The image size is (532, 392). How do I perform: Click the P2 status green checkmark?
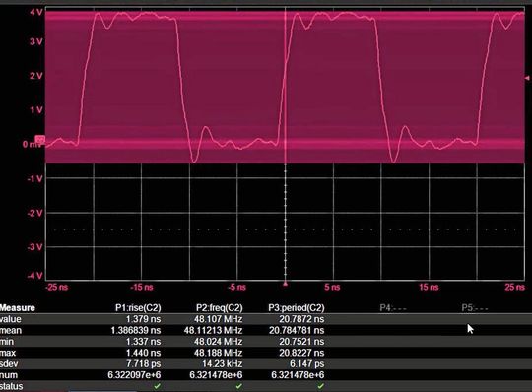pos(238,386)
